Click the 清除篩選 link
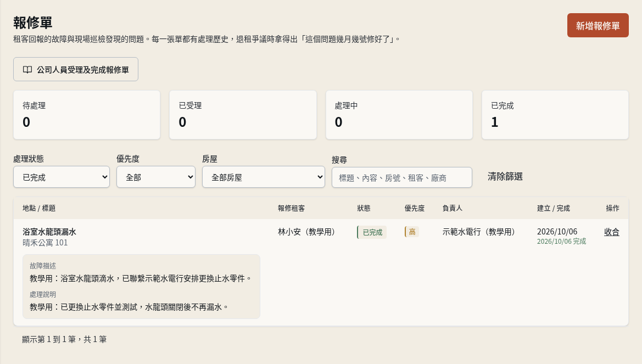This screenshot has width=642, height=364. (x=505, y=176)
